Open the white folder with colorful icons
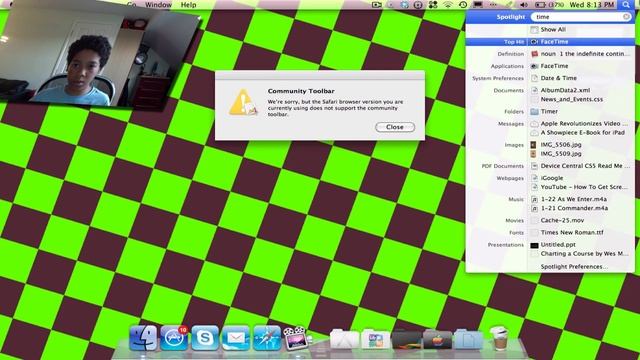The image size is (640, 360). (376, 339)
